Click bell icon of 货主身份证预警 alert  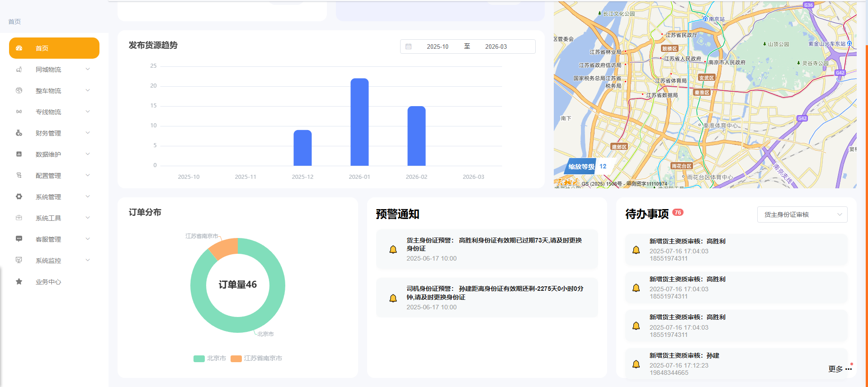(393, 249)
